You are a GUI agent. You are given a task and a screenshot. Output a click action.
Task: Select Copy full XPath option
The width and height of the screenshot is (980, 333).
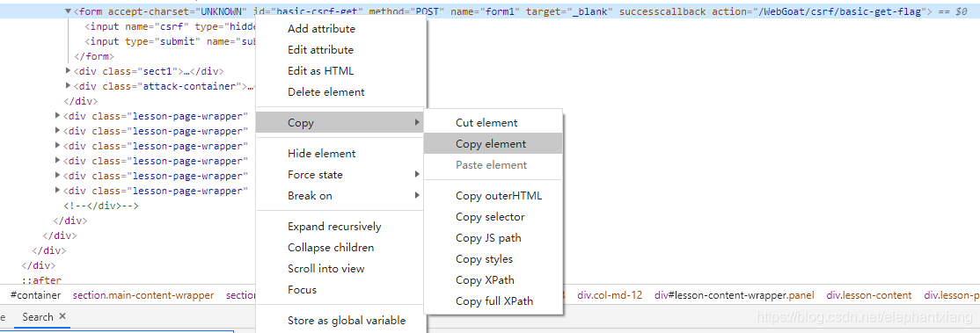pyautogui.click(x=494, y=301)
